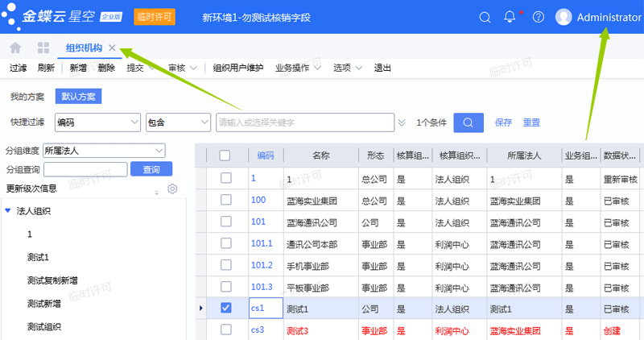Focus the keyword filter input box
644x340 pixels.
point(305,122)
